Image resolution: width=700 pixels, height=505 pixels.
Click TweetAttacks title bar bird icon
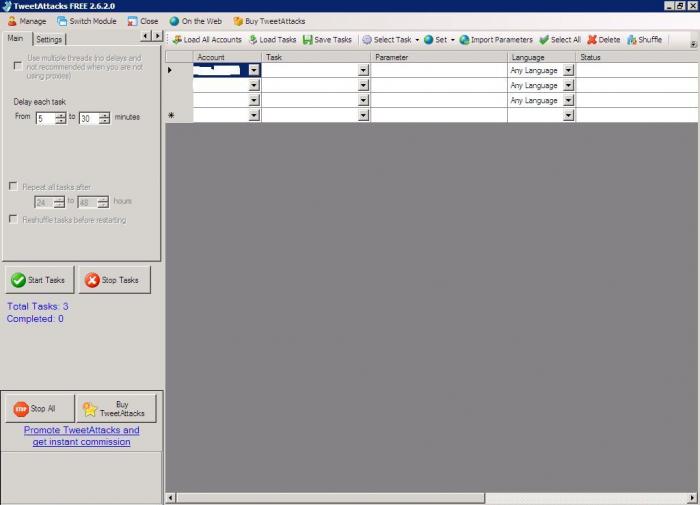(x=6, y=6)
